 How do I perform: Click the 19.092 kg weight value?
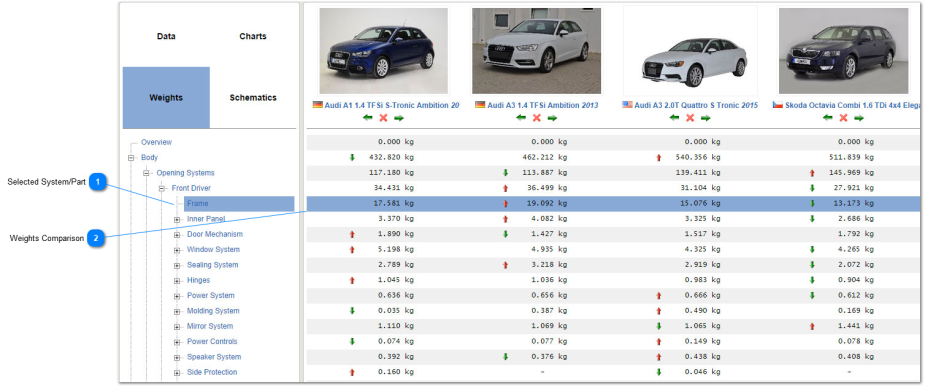pyautogui.click(x=547, y=204)
